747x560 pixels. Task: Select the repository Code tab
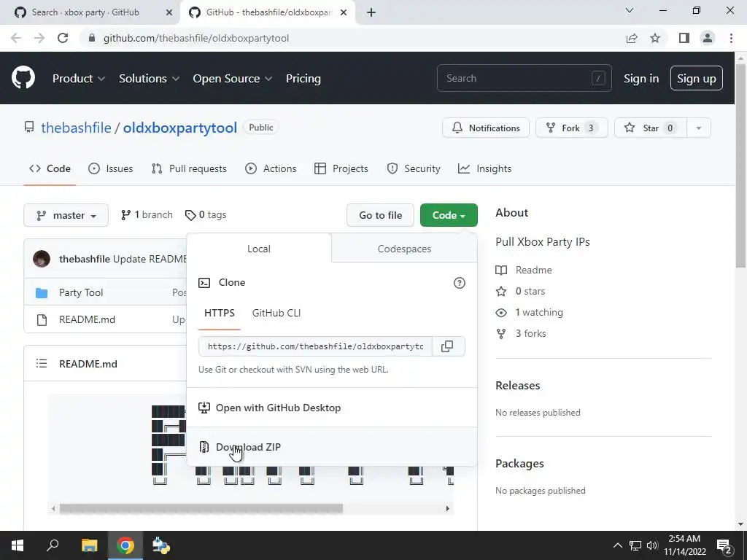click(50, 168)
